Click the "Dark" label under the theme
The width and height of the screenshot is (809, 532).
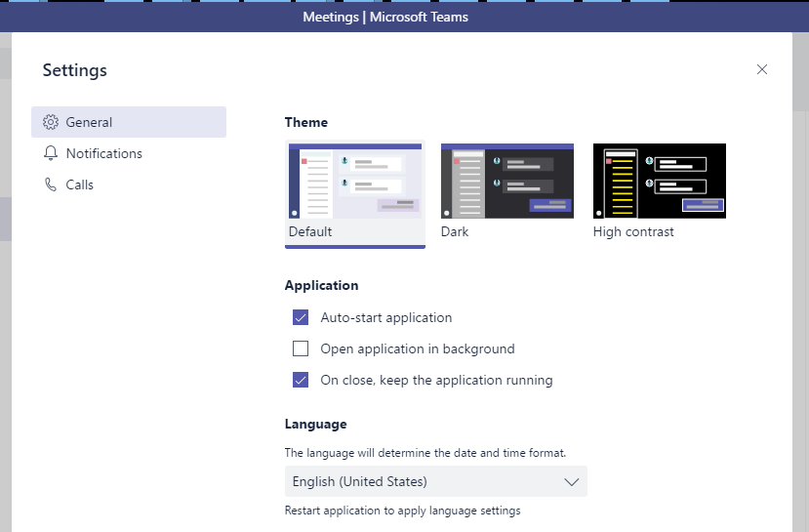coord(455,231)
